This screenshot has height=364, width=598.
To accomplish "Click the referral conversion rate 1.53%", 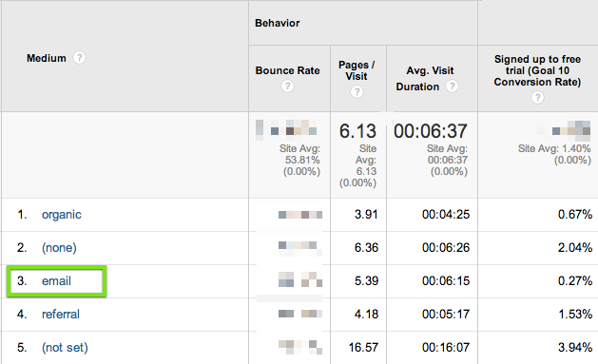I will pyautogui.click(x=575, y=314).
